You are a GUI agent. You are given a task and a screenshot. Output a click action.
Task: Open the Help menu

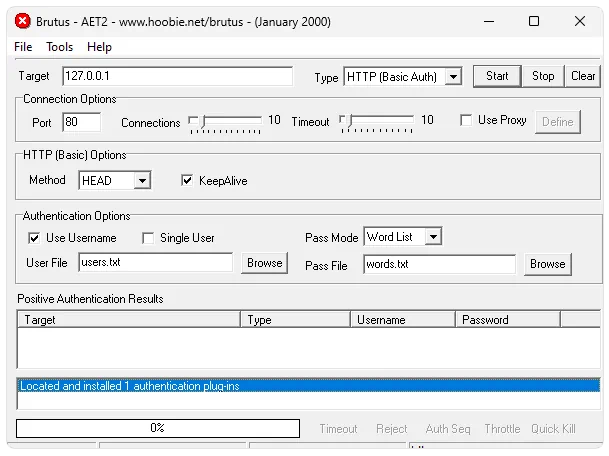99,47
